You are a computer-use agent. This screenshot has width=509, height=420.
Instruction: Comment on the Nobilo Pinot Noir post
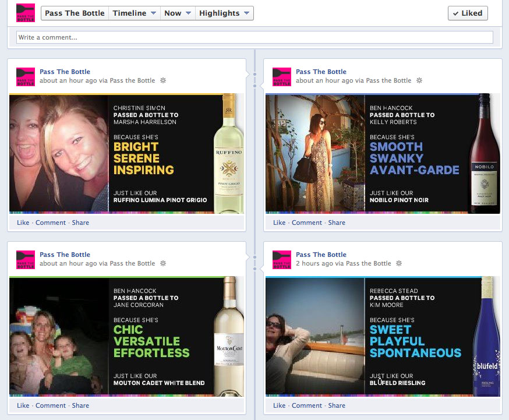307,223
